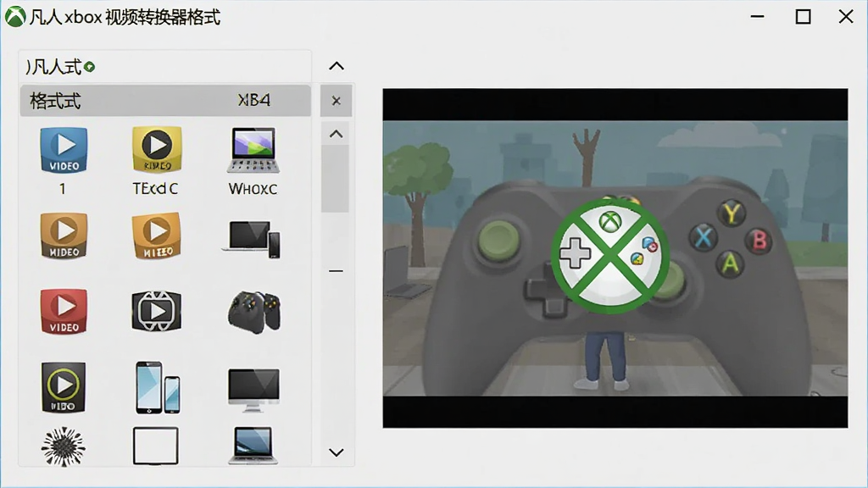Pick the orange VIDEO format icon
The height and width of the screenshot is (488, 868).
pos(64,236)
